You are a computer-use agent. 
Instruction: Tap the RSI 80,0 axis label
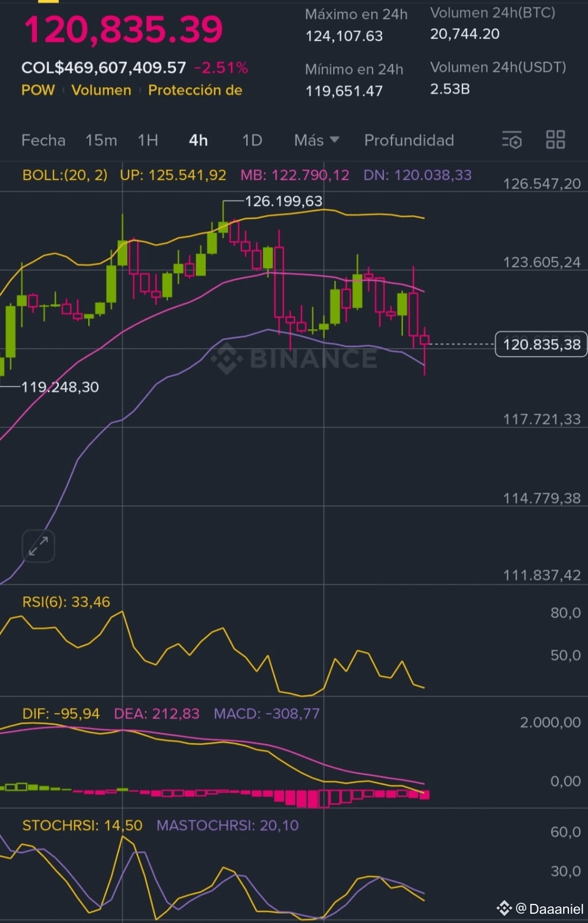pyautogui.click(x=566, y=613)
